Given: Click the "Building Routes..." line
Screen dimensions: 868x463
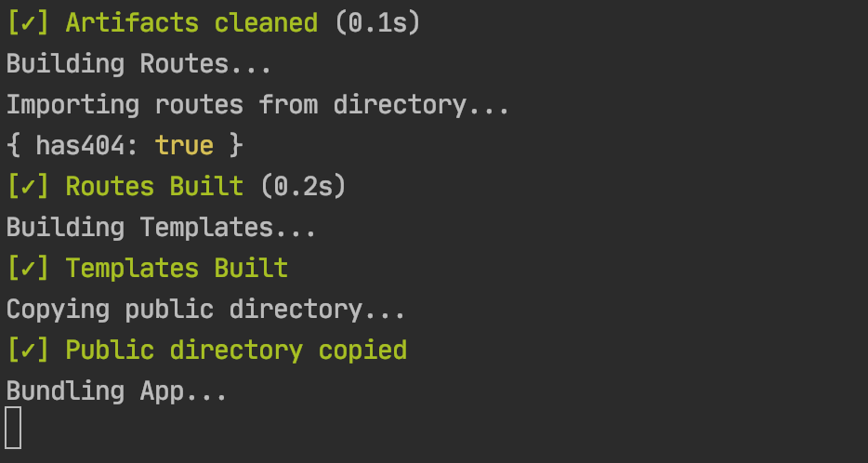Looking at the screenshot, I should [138, 64].
